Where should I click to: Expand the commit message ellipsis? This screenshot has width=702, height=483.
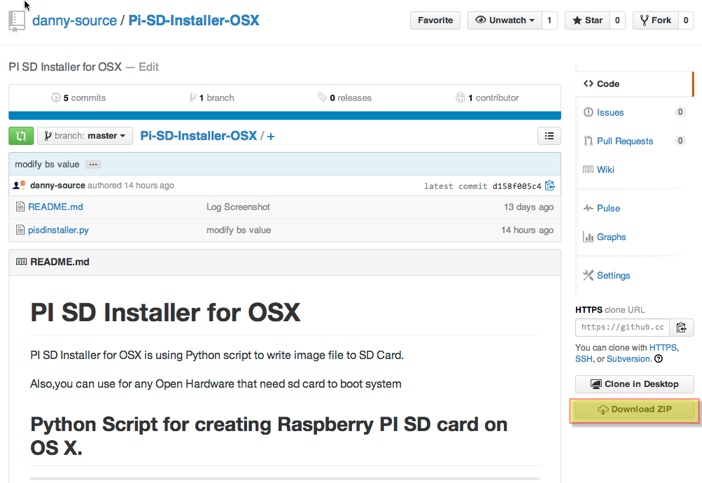pyautogui.click(x=93, y=164)
